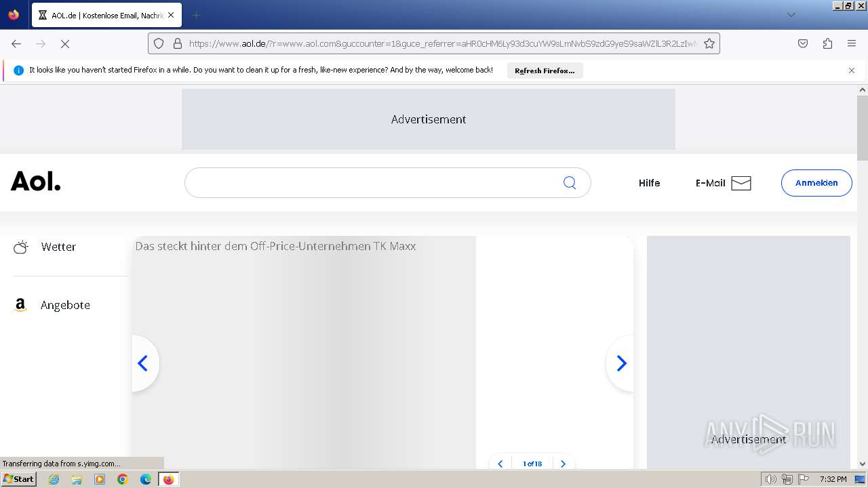The height and width of the screenshot is (488, 868).
Task: Click the padlock site security icon
Action: coord(178,43)
